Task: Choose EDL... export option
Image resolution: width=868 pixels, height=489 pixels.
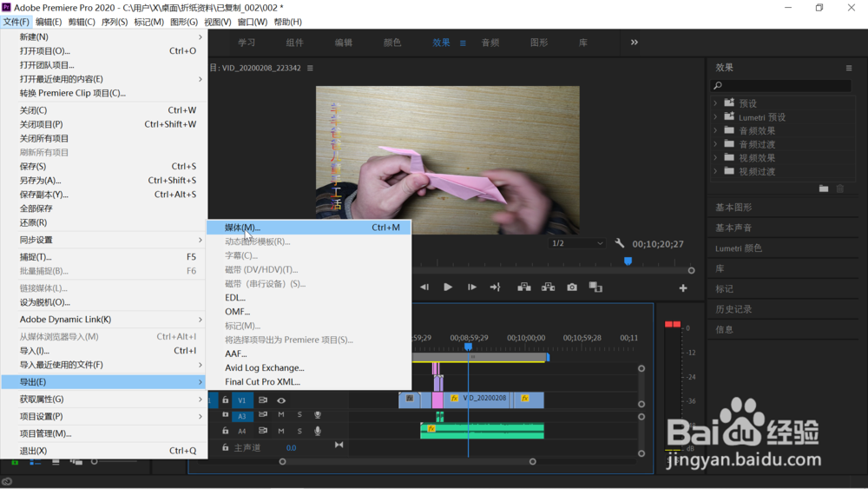Action: pos(309,297)
